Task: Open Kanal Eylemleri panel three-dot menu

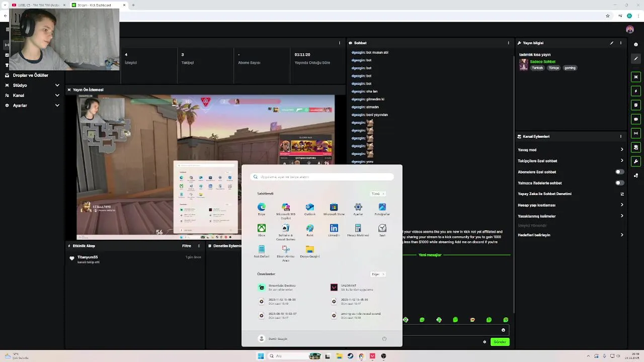Action: point(621,136)
